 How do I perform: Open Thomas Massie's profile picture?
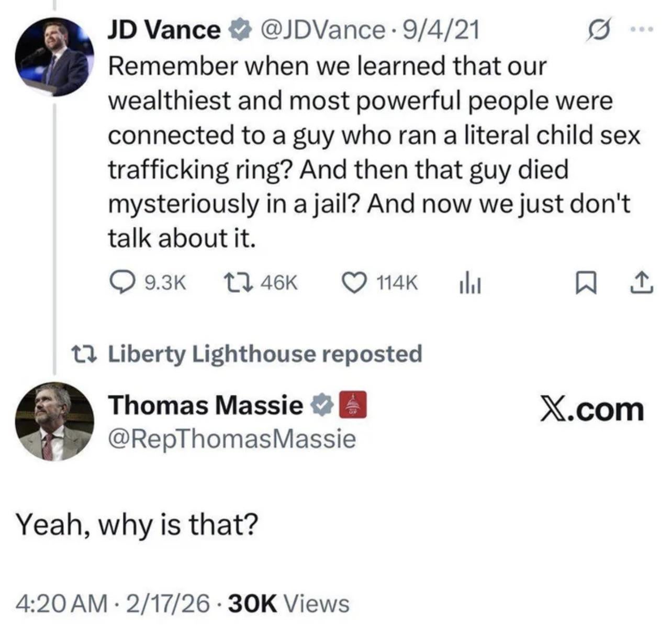54,422
